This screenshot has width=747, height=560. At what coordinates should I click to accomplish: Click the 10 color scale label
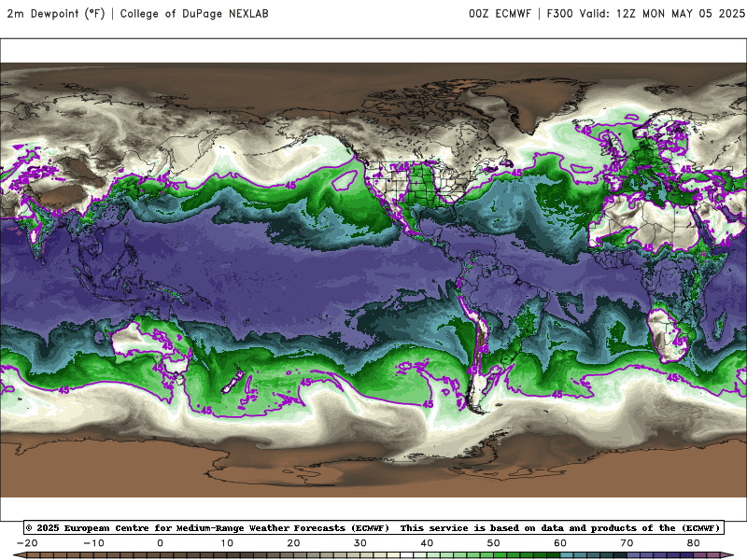(227, 543)
